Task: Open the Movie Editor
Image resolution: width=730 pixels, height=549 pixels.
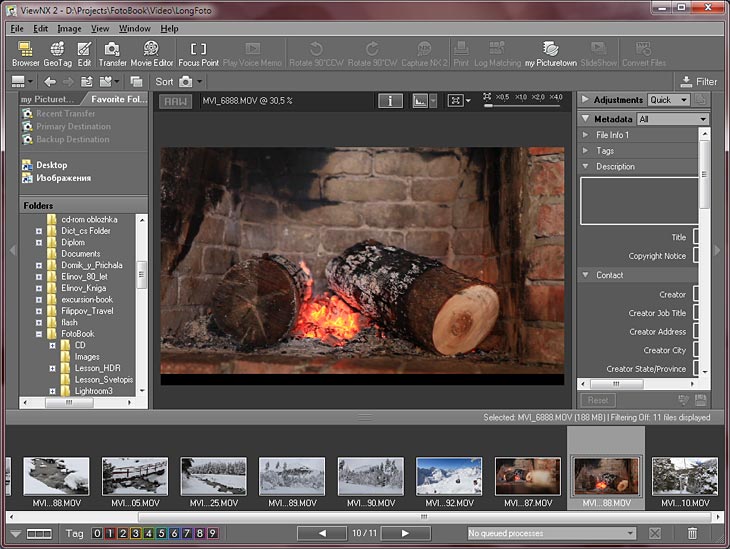Action: click(151, 54)
